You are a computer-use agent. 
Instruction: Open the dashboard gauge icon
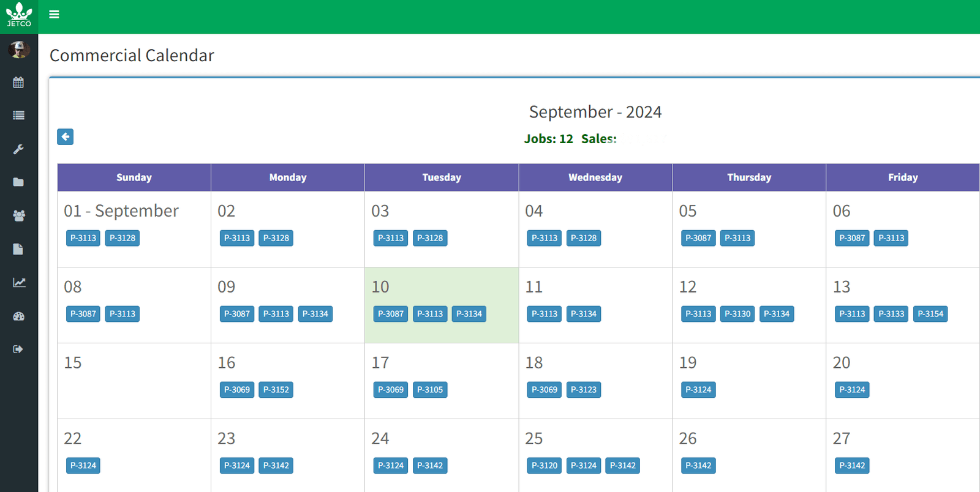(x=18, y=316)
